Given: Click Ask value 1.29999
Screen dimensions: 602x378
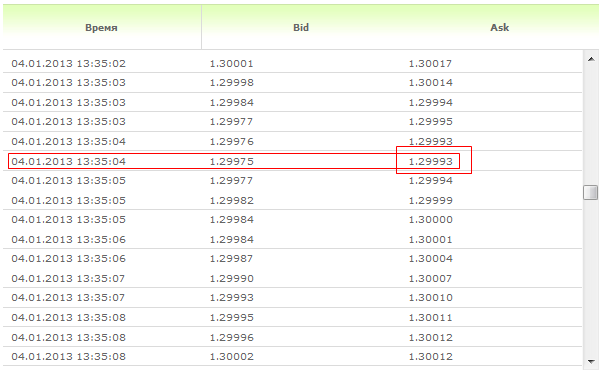Looking at the screenshot, I should (x=431, y=200).
